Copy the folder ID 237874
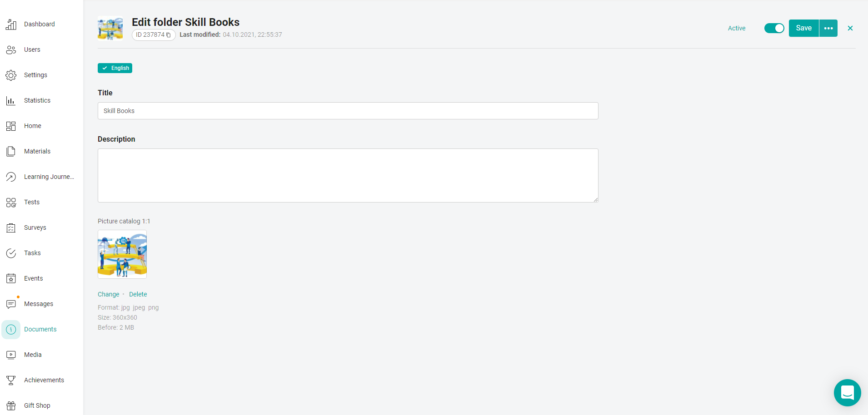The width and height of the screenshot is (868, 415). [168, 35]
